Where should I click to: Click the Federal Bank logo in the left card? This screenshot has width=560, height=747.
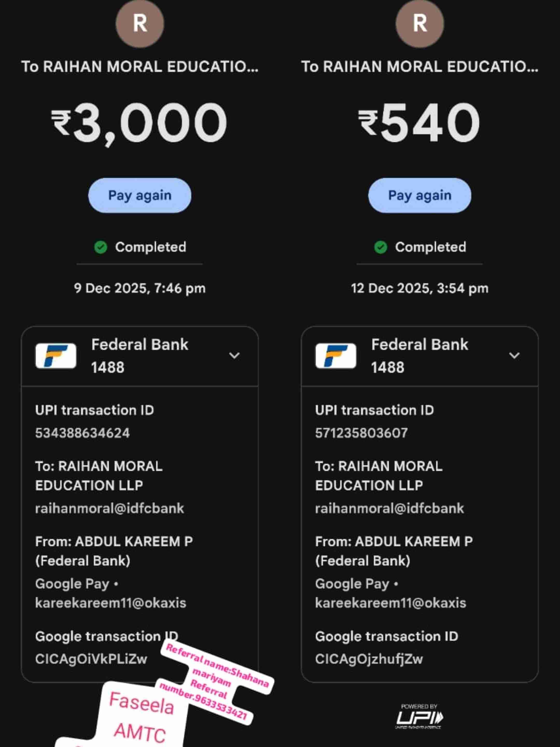(x=56, y=356)
